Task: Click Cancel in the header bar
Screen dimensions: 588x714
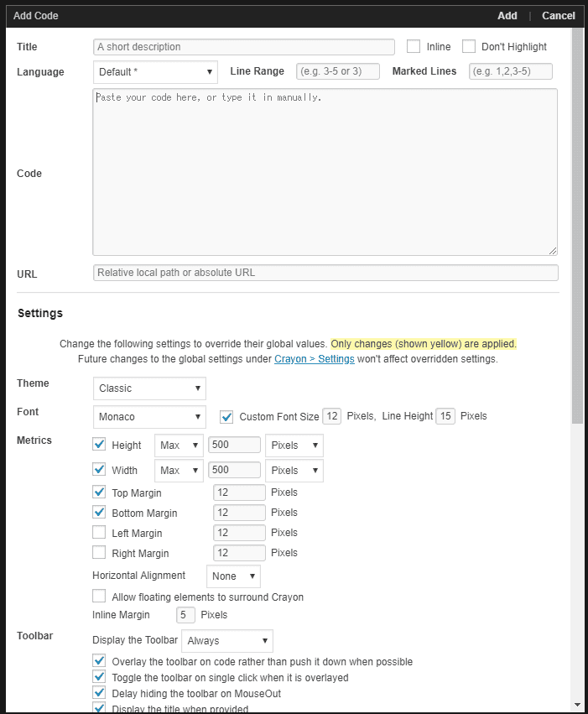Action: click(559, 16)
